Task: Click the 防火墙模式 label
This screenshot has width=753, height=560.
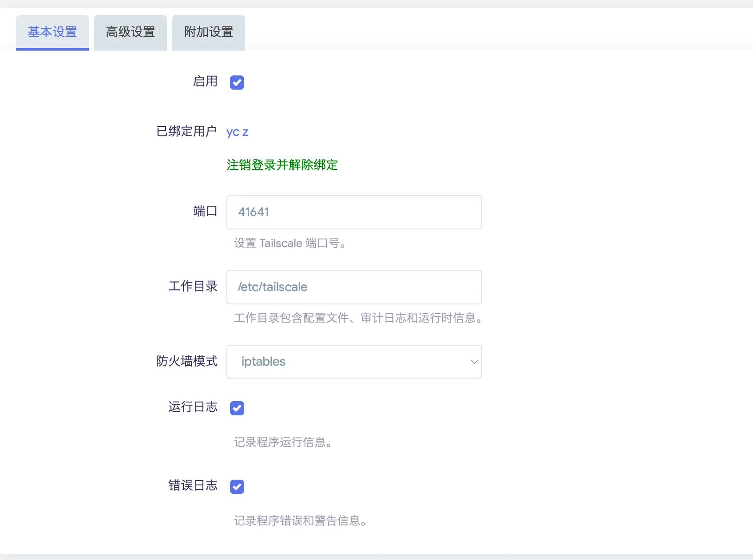Action: tap(186, 361)
